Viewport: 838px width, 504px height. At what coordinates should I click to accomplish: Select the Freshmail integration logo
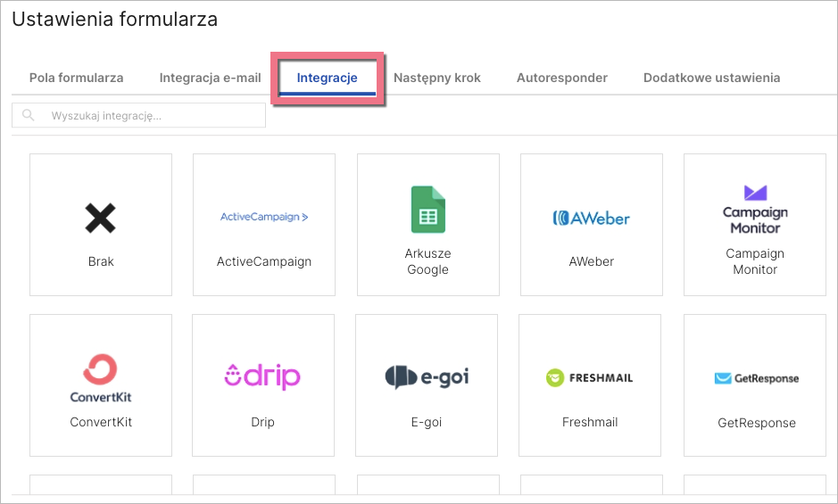pos(589,377)
